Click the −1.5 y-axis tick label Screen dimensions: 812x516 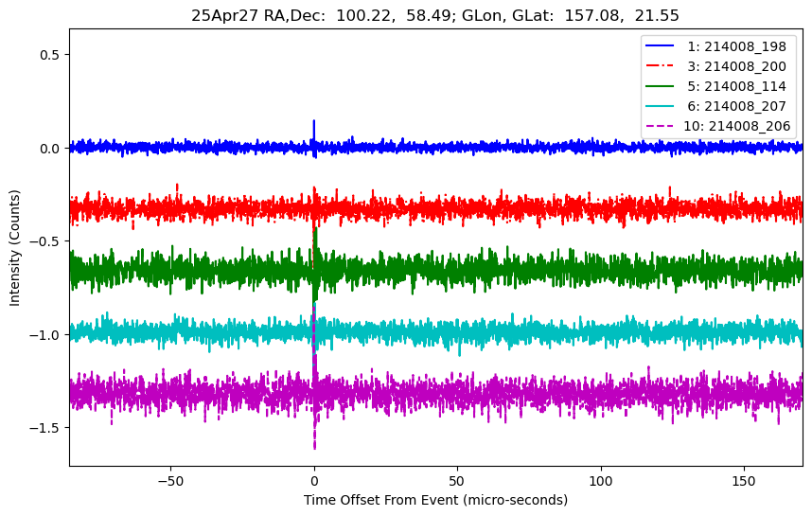coord(46,428)
